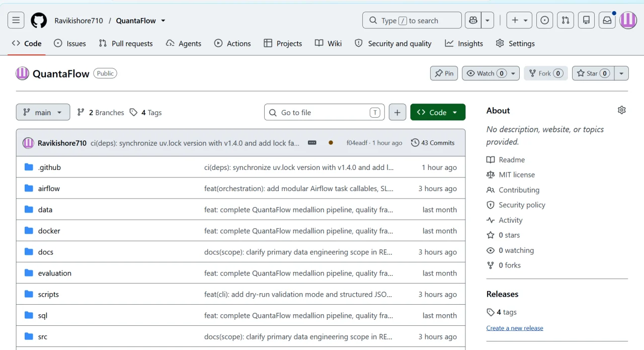The height and width of the screenshot is (350, 644).
Task: Open the docker folder
Action: click(x=49, y=231)
